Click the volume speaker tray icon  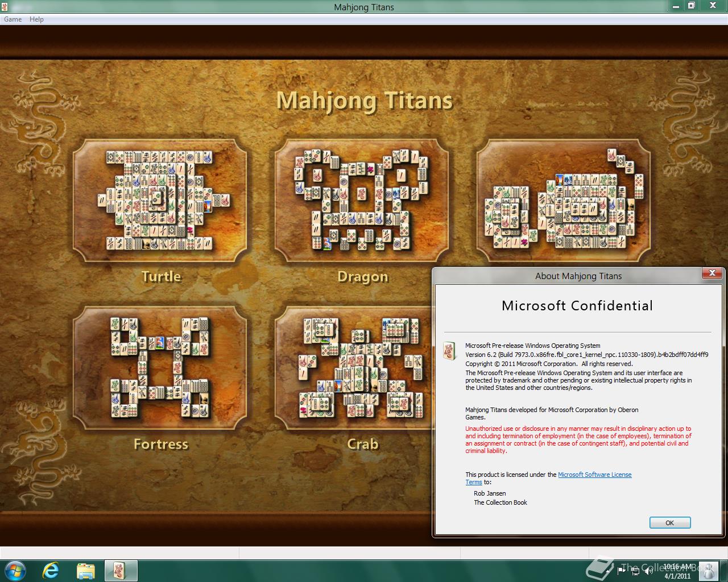(x=649, y=571)
